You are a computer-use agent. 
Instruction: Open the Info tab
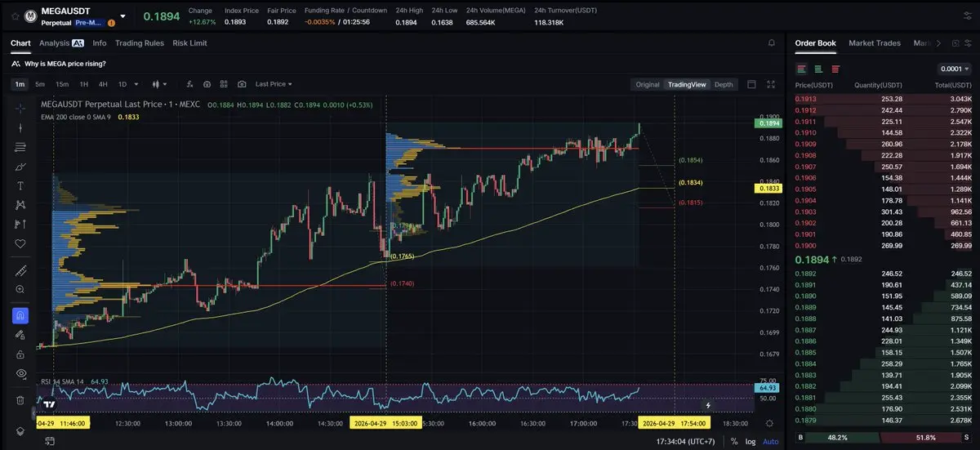coord(100,43)
